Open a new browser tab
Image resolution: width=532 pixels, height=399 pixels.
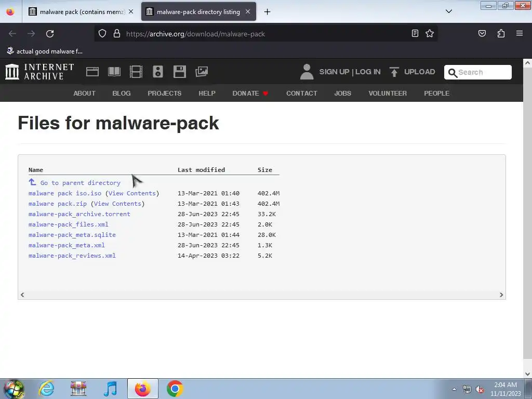tap(268, 12)
